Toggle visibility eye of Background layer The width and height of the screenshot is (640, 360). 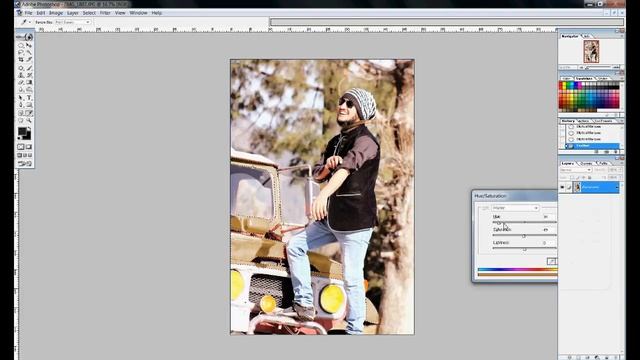[x=562, y=187]
